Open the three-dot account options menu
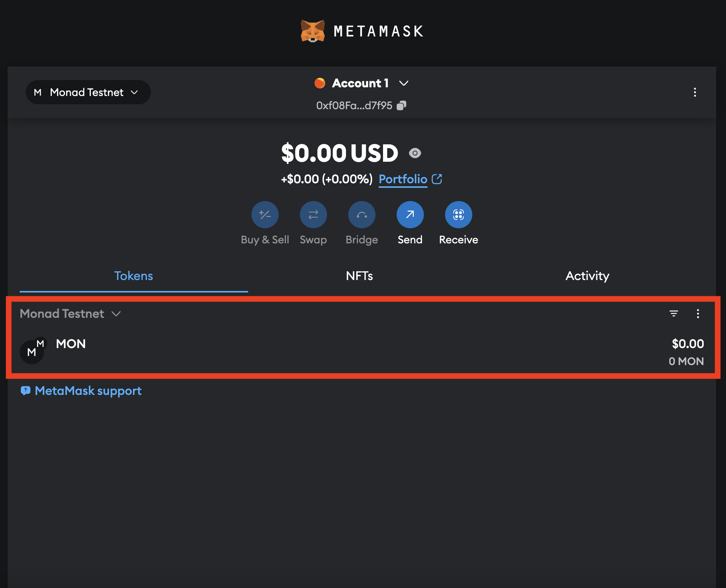This screenshot has height=588, width=726. pos(695,93)
